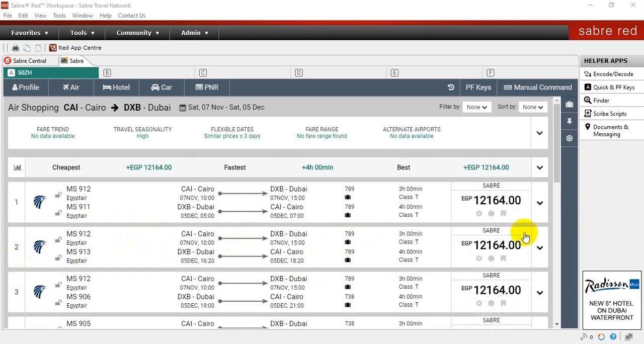The image size is (644, 344).
Task: Open the Tools menu in black bar
Action: tap(82, 33)
